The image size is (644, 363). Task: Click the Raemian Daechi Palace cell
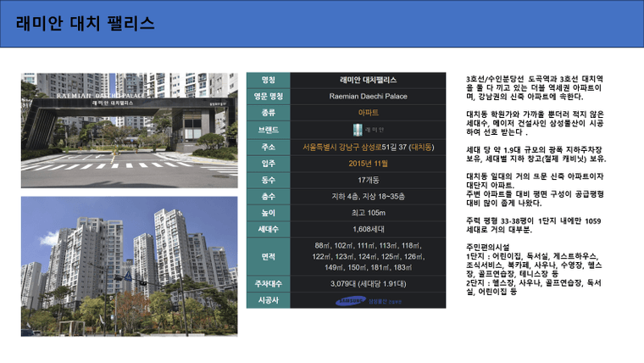(x=368, y=97)
